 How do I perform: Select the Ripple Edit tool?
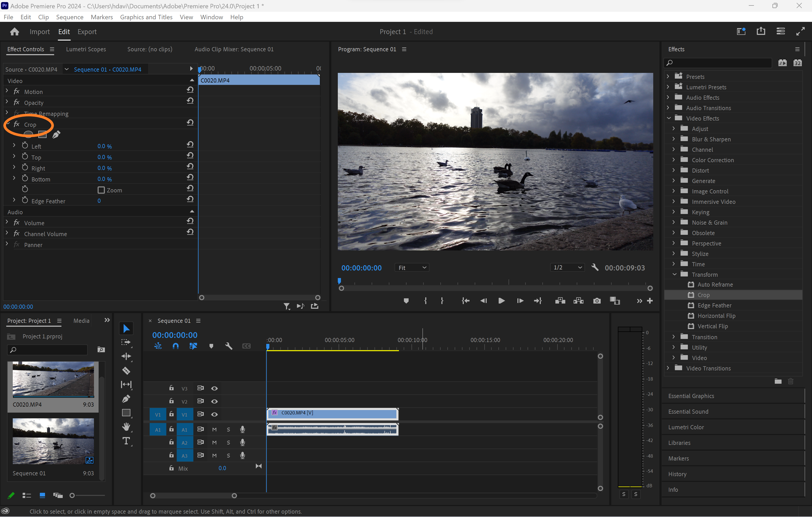point(126,356)
